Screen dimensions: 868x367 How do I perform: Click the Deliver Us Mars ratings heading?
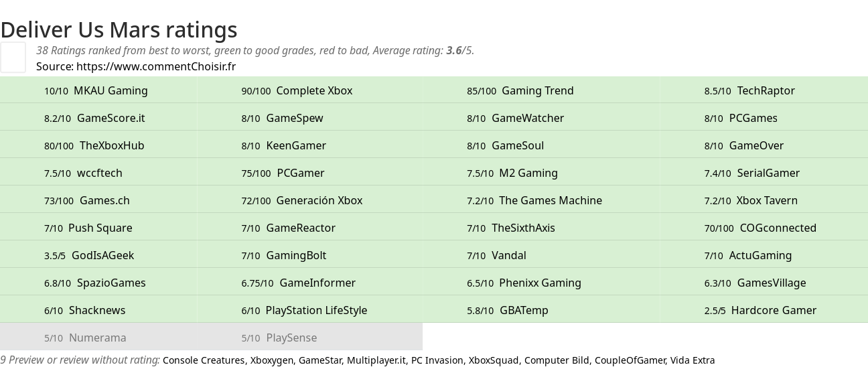[x=119, y=29]
